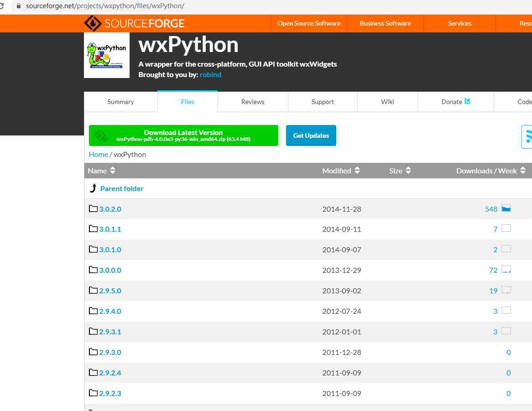The height and width of the screenshot is (411, 532).
Task: Switch to the Summary tab
Action: (120, 102)
